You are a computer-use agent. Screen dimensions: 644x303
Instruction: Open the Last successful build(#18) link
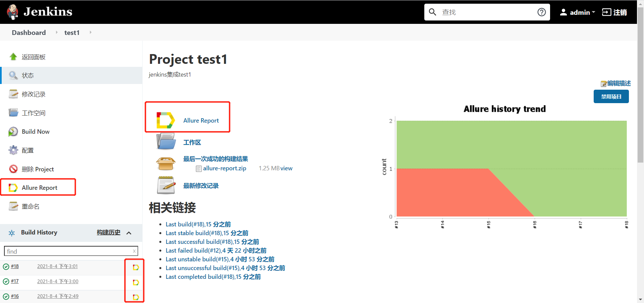pyautogui.click(x=212, y=242)
